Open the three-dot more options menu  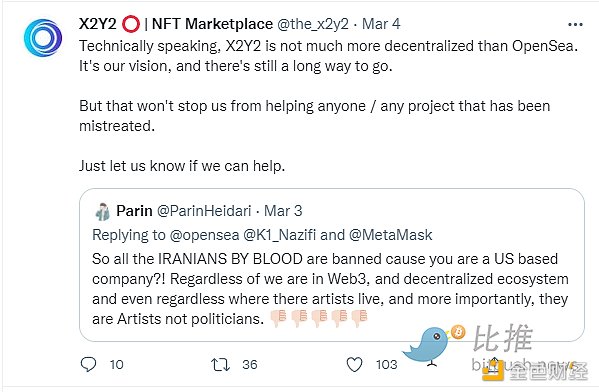[575, 25]
